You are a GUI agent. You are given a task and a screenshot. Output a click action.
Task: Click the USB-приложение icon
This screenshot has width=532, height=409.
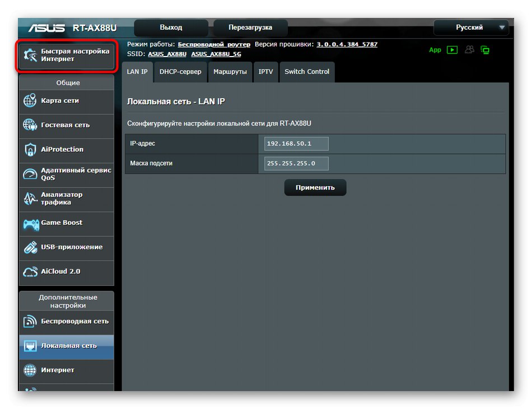tap(31, 248)
